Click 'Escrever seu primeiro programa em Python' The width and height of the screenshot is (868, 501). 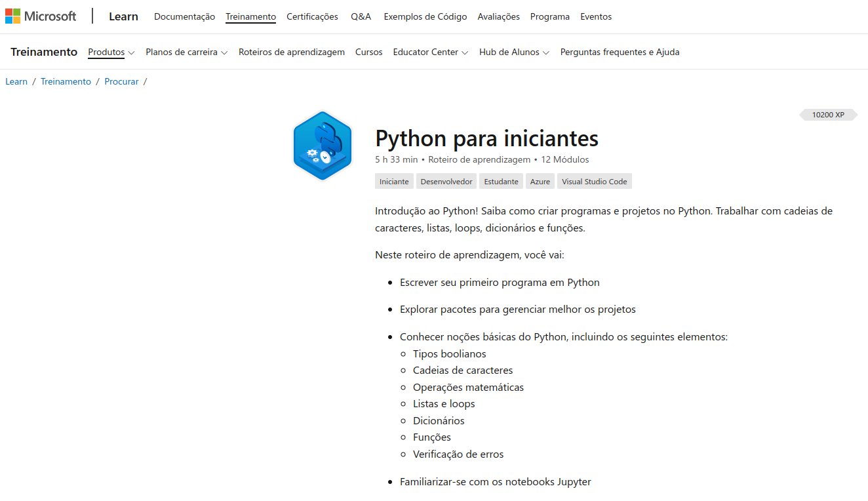(500, 283)
